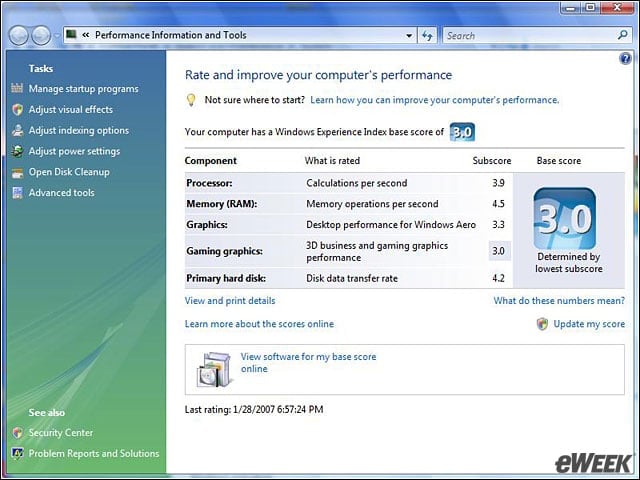Click the software box icon

214,370
